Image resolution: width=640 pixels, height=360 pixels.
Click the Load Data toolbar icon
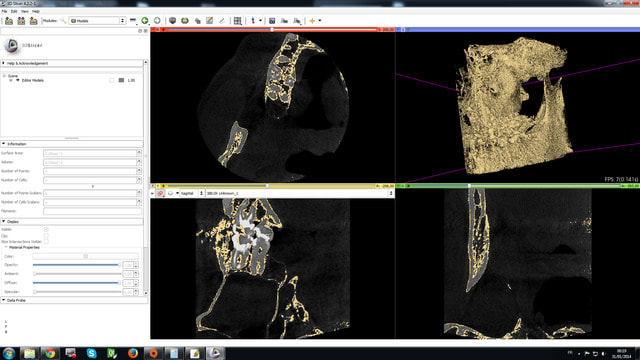(9, 21)
